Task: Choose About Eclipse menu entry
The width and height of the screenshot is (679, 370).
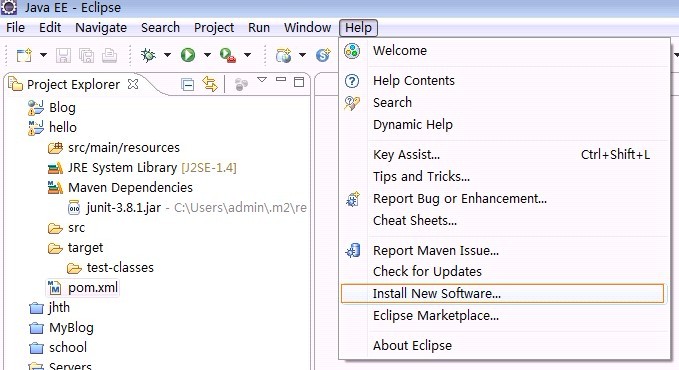Action: [505, 345]
